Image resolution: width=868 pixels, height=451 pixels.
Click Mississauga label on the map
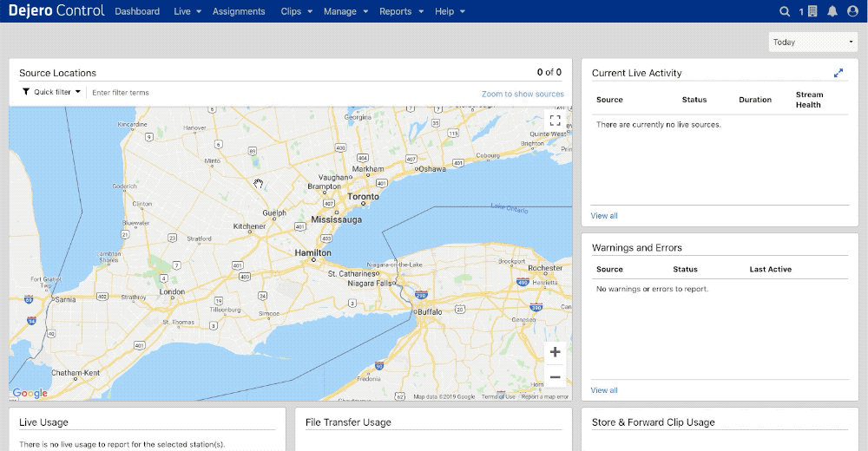pyautogui.click(x=336, y=219)
